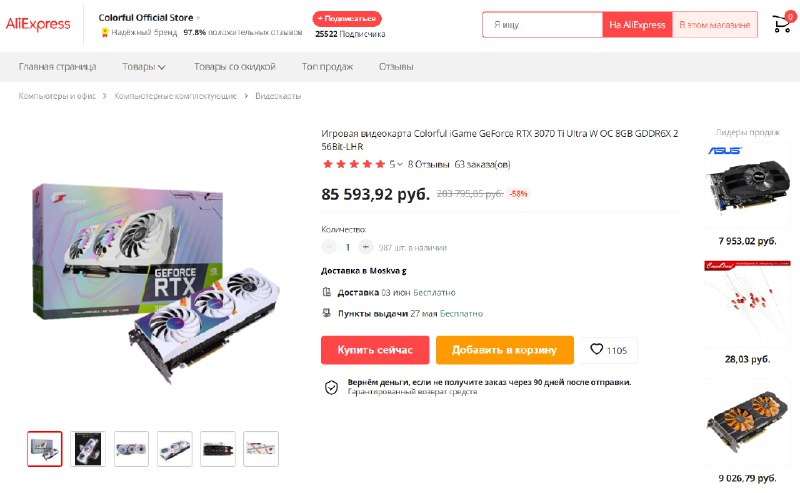Image resolution: width=800 pixels, height=493 pixels.
Task: Click the delivery box icon
Action: tap(327, 292)
